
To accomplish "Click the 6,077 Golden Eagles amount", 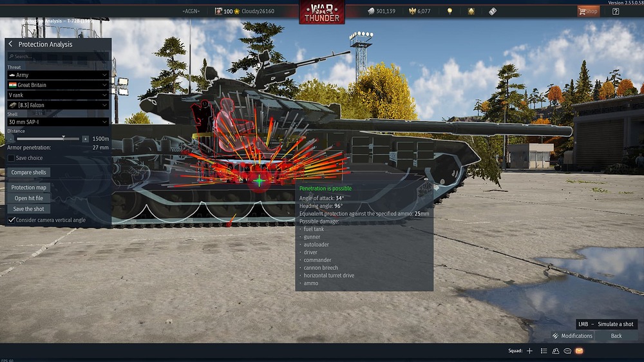I will (x=424, y=11).
